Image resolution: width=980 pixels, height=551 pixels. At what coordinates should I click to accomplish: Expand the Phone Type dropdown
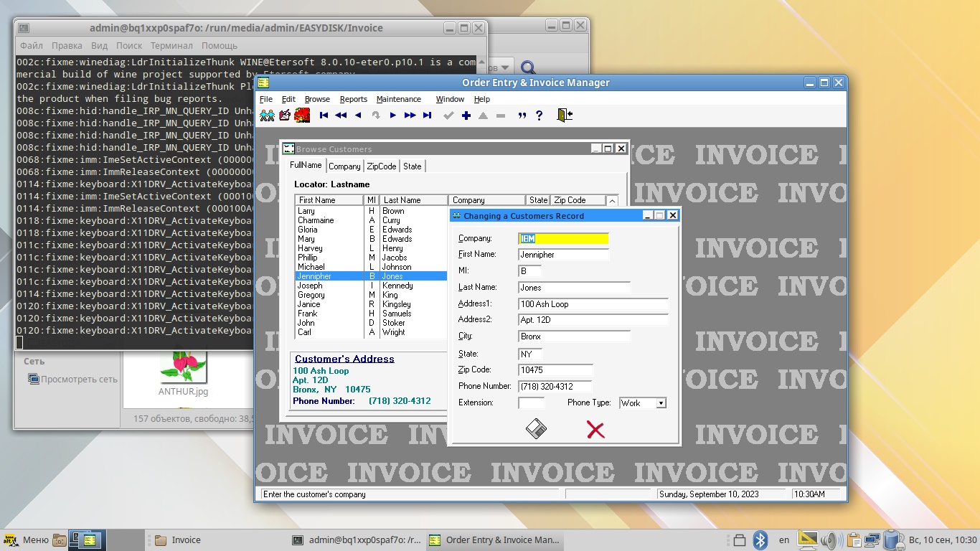point(661,403)
